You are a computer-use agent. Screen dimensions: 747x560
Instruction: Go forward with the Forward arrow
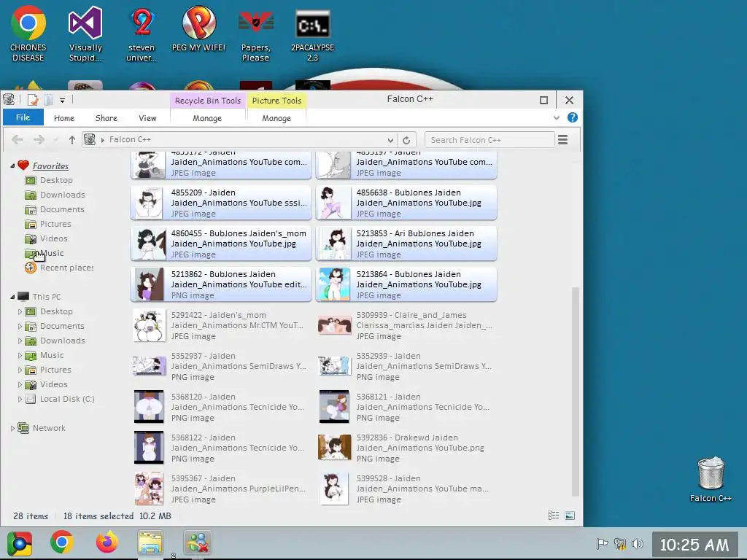tap(39, 139)
